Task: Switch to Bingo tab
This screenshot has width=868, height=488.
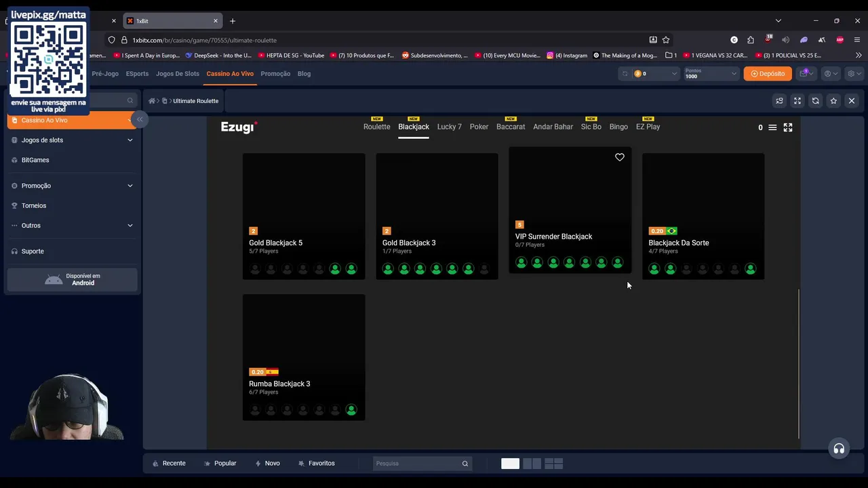Action: (x=618, y=127)
